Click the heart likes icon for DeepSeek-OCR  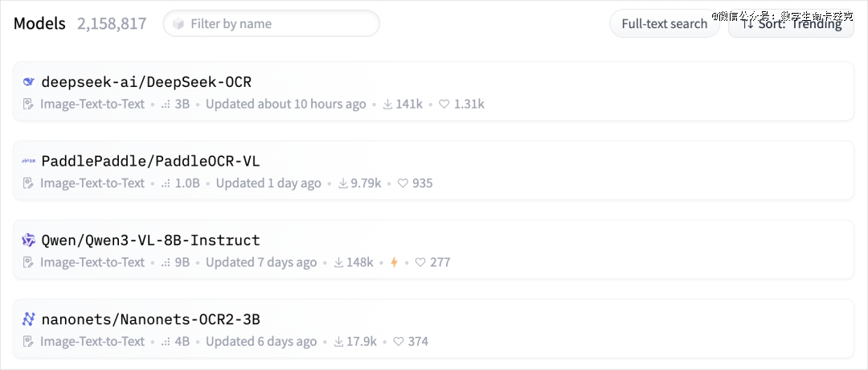[444, 104]
